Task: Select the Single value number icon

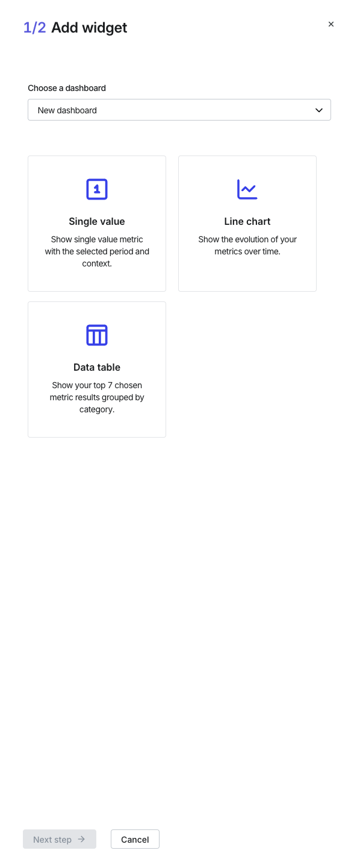Action: [x=97, y=189]
